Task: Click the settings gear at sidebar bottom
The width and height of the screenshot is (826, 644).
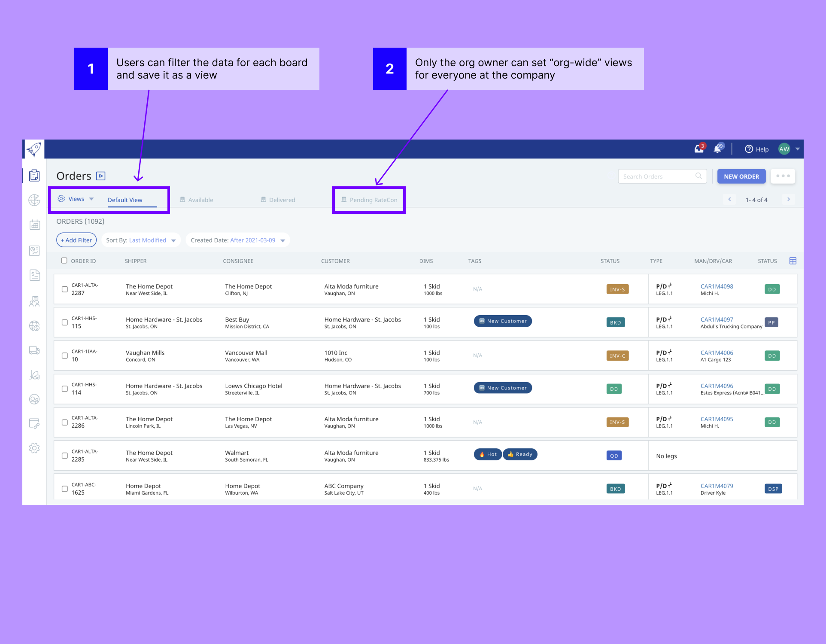Action: [x=34, y=448]
